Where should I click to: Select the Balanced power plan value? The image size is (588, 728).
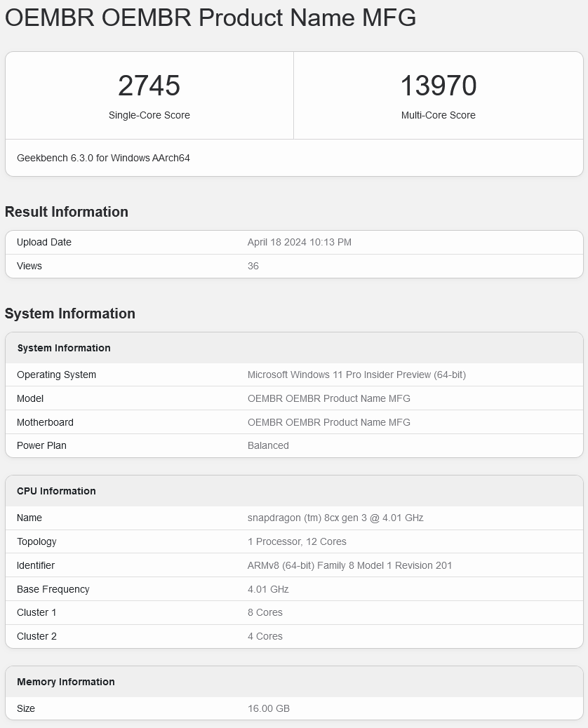[x=268, y=445]
